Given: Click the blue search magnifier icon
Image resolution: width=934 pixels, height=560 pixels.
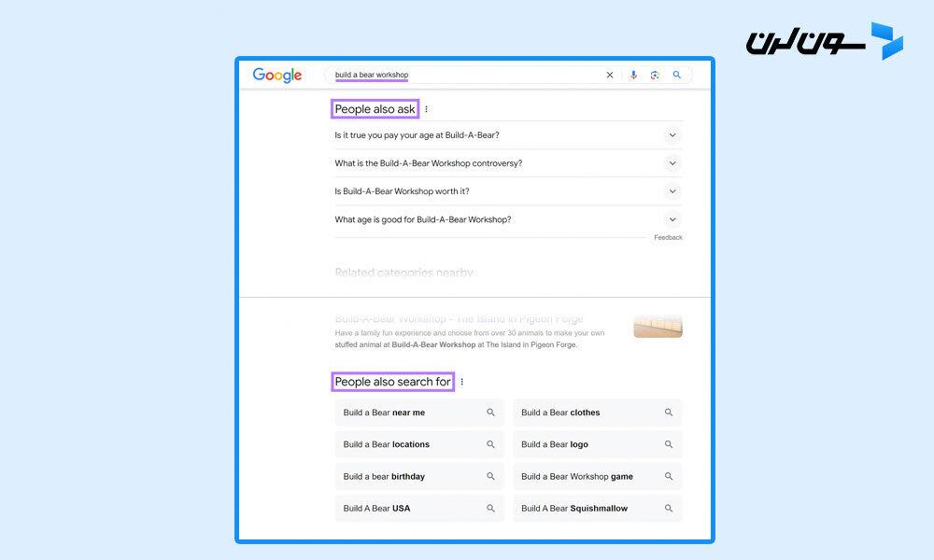Looking at the screenshot, I should tap(676, 75).
